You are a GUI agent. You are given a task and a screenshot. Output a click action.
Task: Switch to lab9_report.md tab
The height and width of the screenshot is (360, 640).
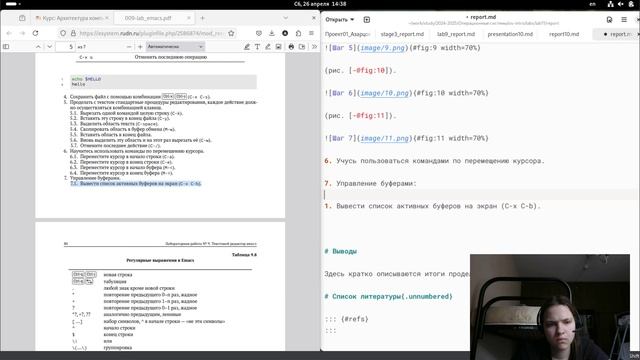[456, 34]
